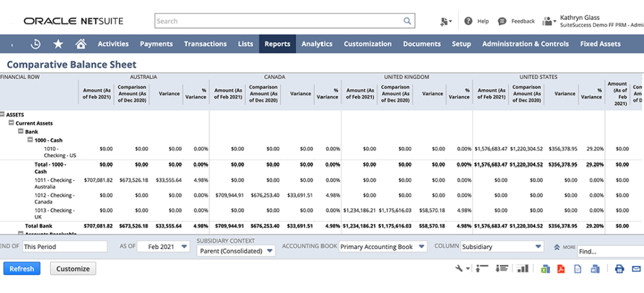
Task: Click the graph report bar-chart icon
Action: coord(522,269)
